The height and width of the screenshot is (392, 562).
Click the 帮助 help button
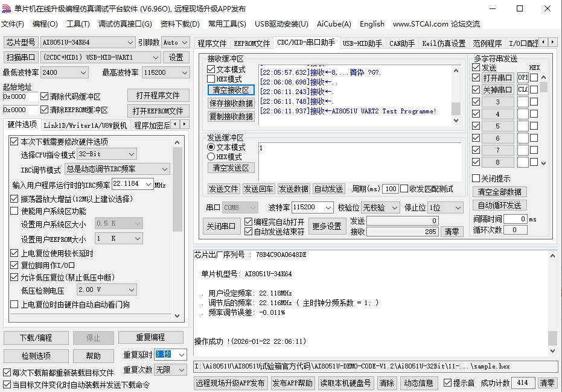(x=94, y=356)
